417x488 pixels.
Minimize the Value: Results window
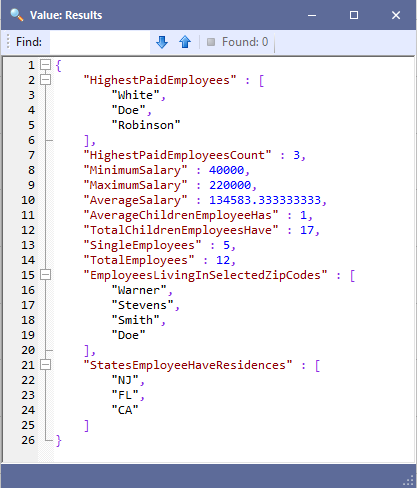(312, 15)
